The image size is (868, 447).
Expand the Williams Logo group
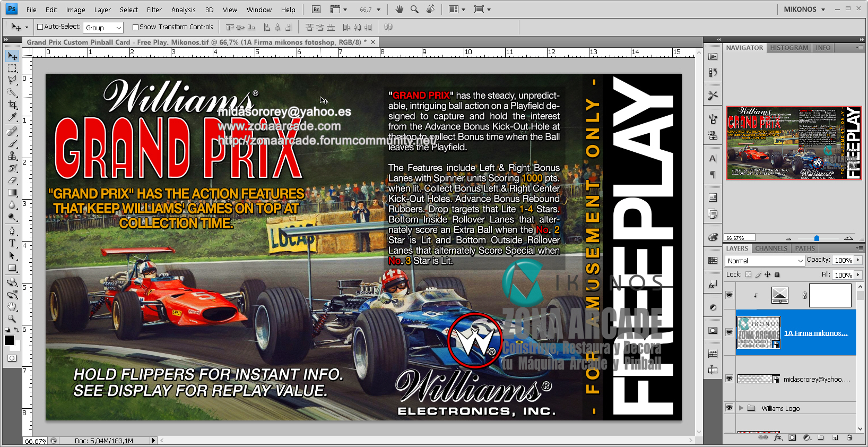[x=741, y=408]
